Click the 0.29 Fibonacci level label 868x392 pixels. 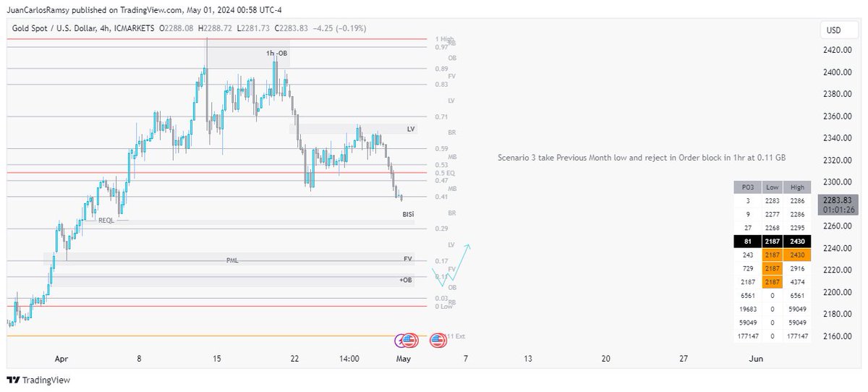pyautogui.click(x=441, y=229)
